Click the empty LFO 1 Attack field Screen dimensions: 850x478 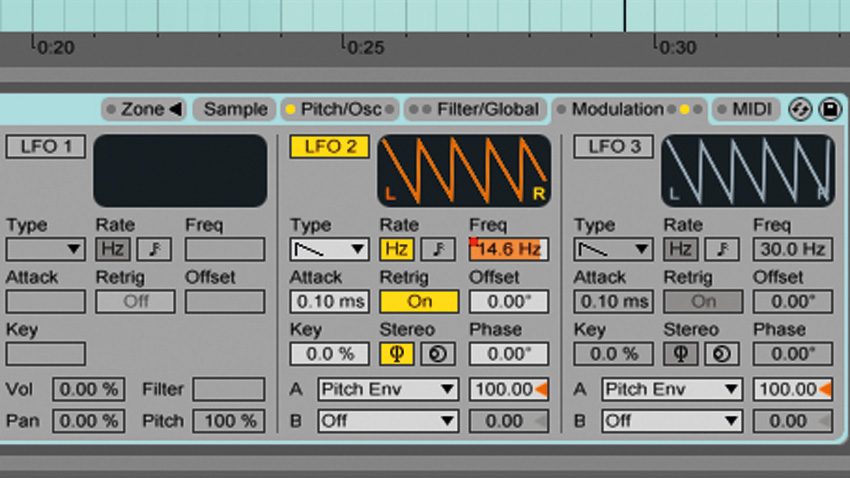pyautogui.click(x=46, y=302)
